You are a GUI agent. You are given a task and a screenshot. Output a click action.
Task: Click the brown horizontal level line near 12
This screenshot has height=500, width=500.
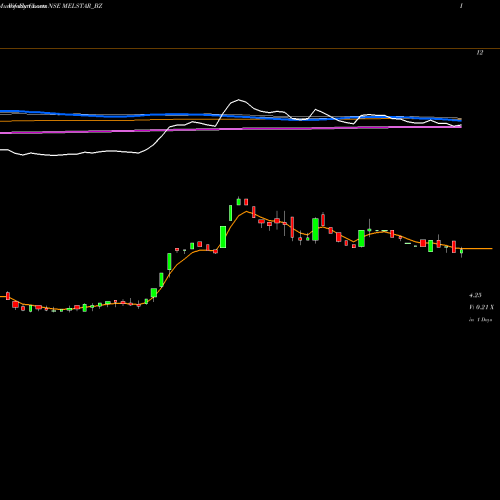250,49
